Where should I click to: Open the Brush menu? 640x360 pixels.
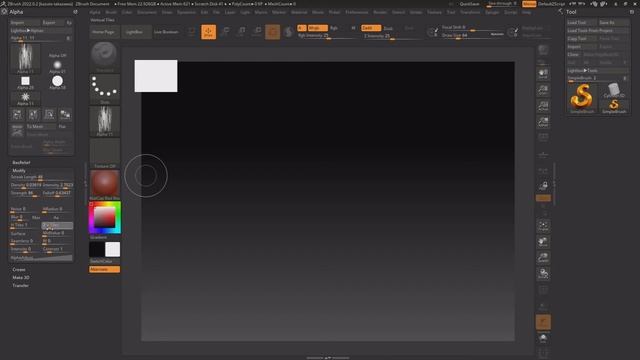[111, 12]
